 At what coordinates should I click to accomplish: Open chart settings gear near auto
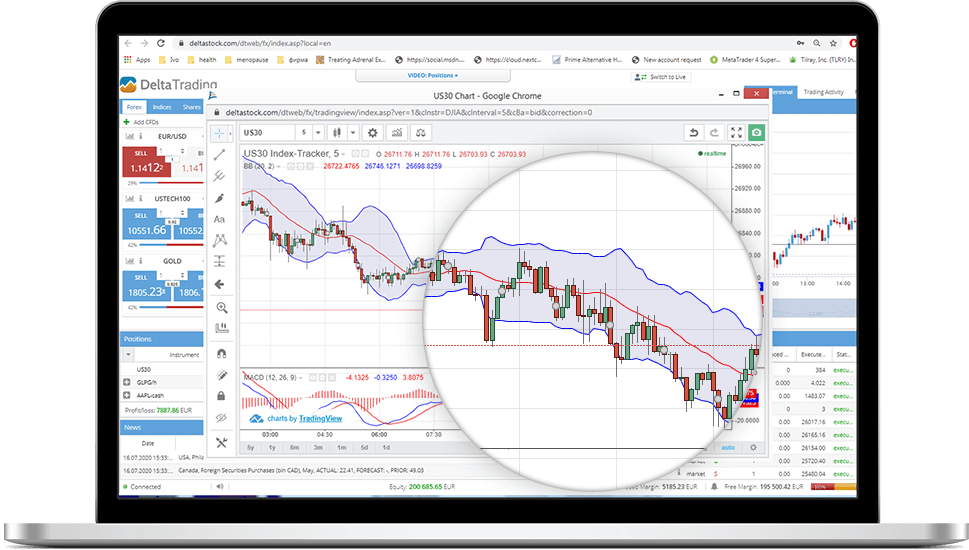click(x=753, y=447)
